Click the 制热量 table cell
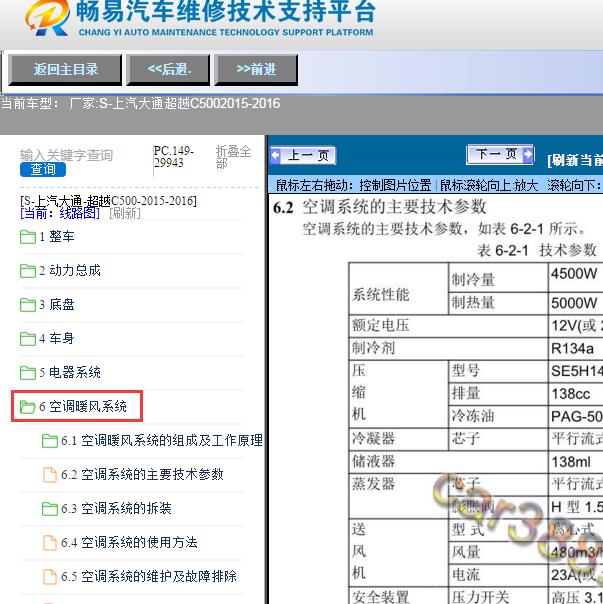The height and width of the screenshot is (604, 603). [x=498, y=303]
